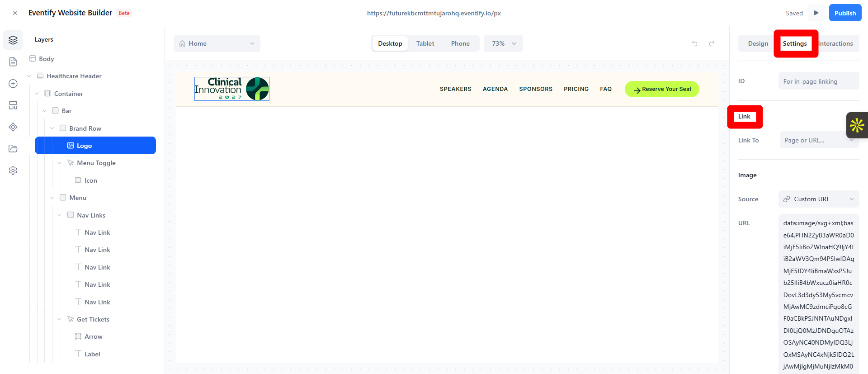This screenshot has height=374, width=868.
Task: Focus the ID in-page linking field
Action: point(819,81)
